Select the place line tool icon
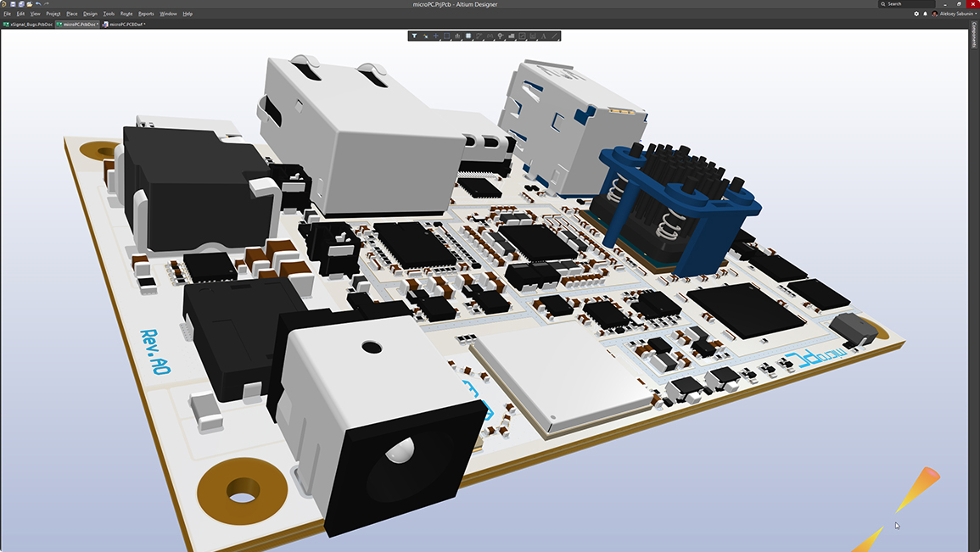980x552 pixels. (555, 36)
